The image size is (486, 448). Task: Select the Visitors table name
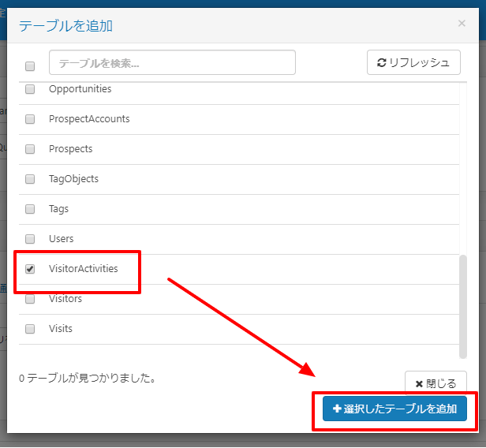[65, 299]
